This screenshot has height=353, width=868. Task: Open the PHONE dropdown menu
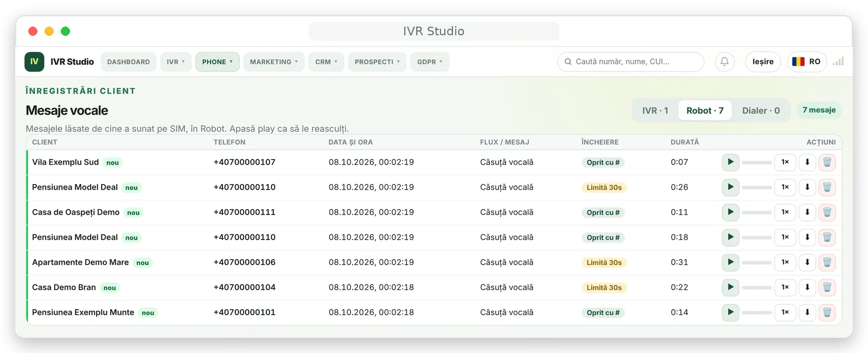click(x=218, y=62)
